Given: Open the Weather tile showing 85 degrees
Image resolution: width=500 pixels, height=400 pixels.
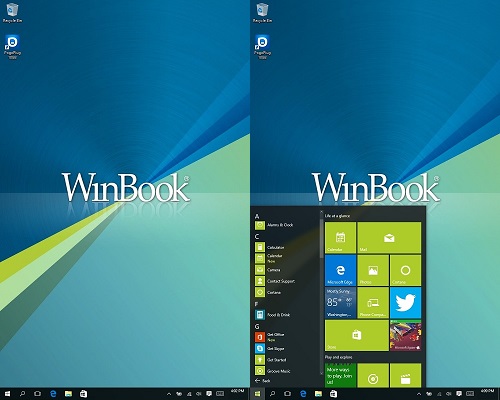Looking at the screenshot, I should tap(340, 303).
